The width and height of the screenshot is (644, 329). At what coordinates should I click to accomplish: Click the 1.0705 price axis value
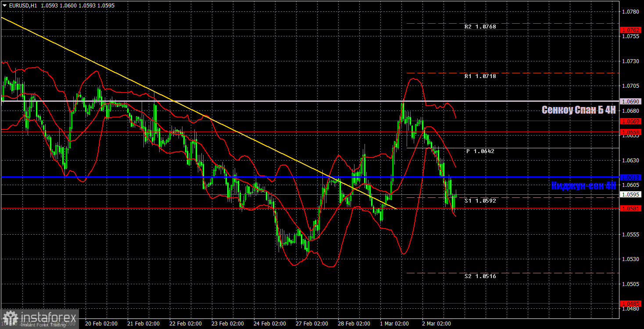click(x=631, y=86)
